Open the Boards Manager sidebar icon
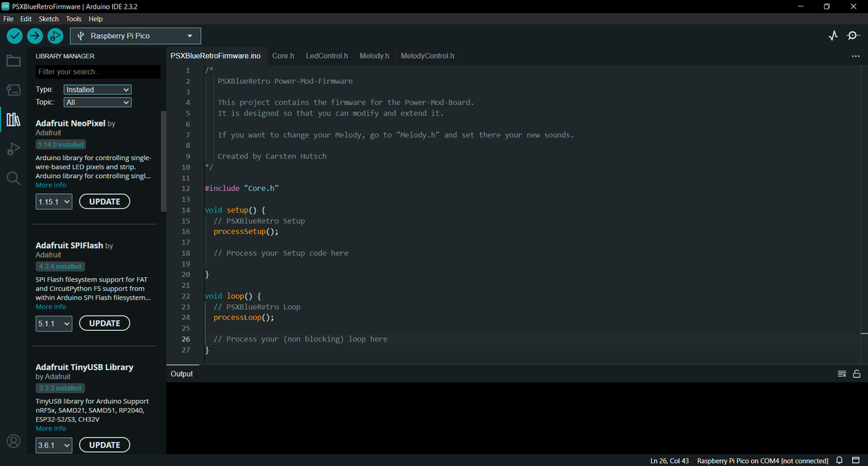The image size is (868, 466). (x=13, y=90)
